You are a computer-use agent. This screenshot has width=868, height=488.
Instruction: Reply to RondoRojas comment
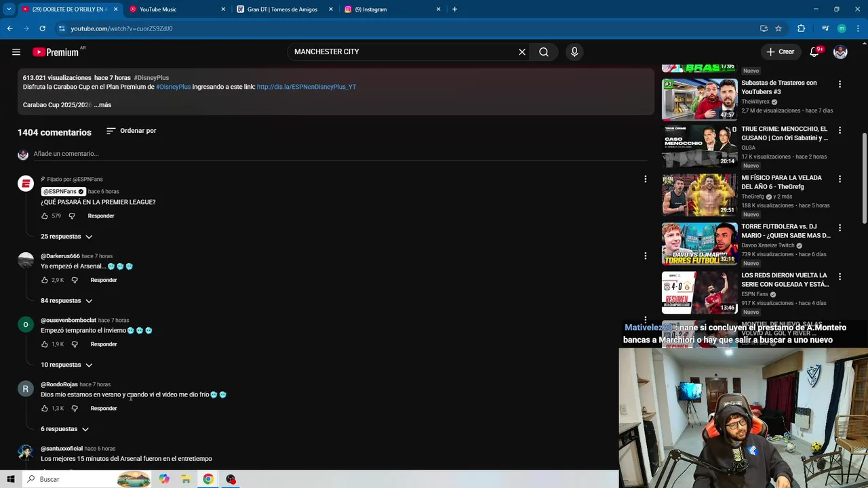point(104,409)
